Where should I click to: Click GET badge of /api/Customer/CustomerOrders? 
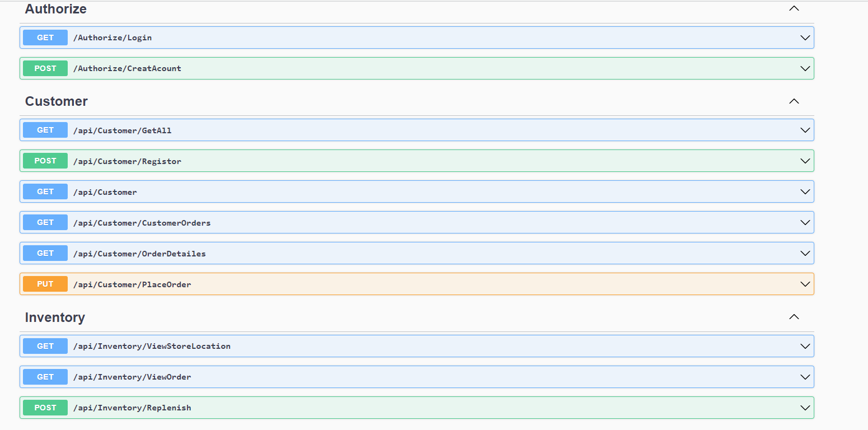point(45,222)
